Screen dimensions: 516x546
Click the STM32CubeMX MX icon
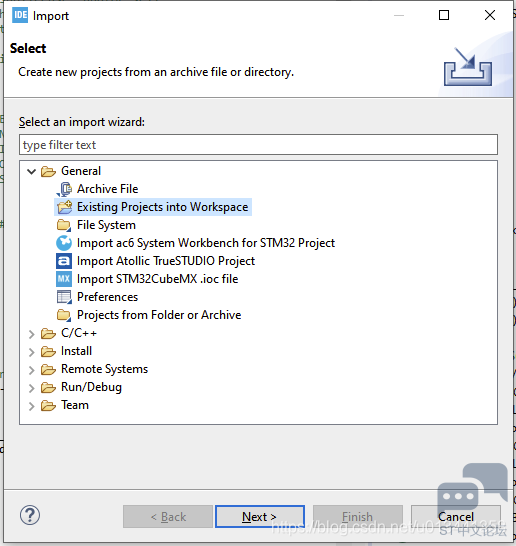[64, 279]
